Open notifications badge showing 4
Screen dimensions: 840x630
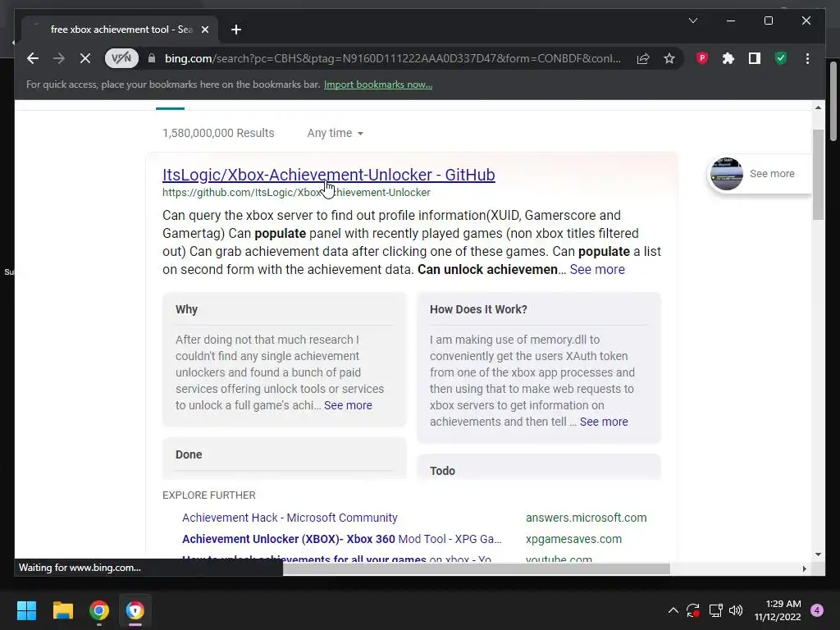[817, 610]
